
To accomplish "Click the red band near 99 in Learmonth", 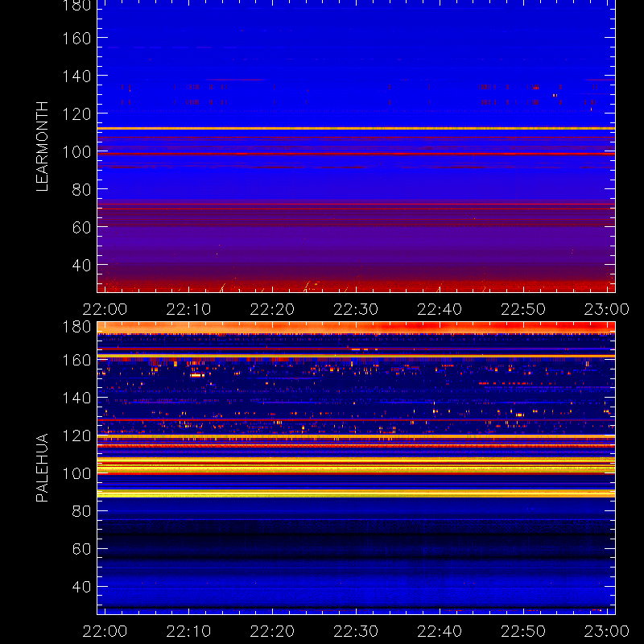I will click(356, 154).
